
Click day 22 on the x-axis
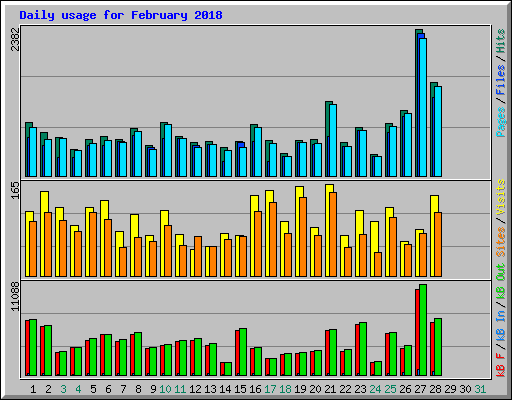tap(345, 389)
